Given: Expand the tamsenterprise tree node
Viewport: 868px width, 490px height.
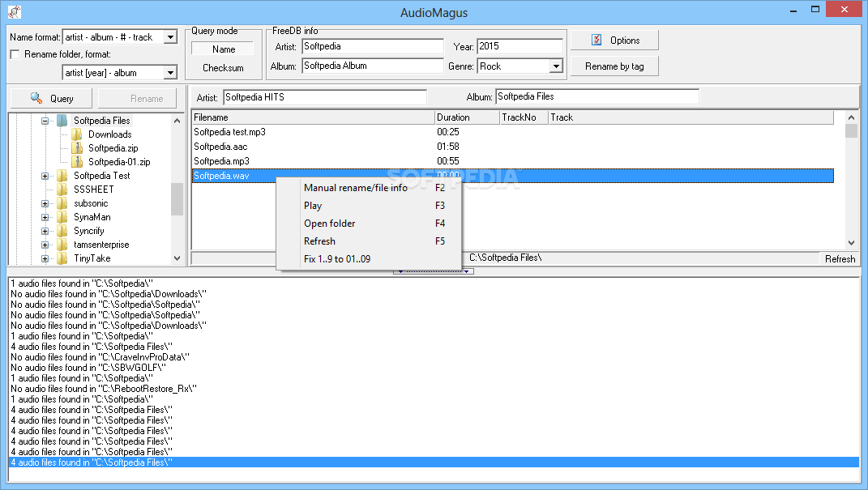Looking at the screenshot, I should [45, 245].
